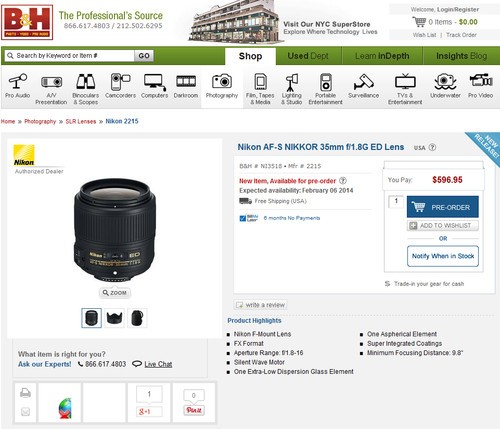
Task: Select the lens pouch thumbnail
Action: [x=137, y=318]
